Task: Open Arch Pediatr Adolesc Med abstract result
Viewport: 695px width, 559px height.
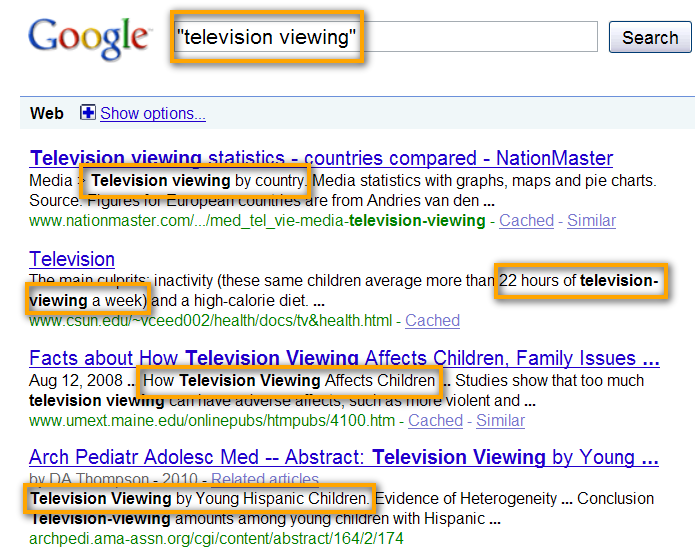Action: point(344,457)
